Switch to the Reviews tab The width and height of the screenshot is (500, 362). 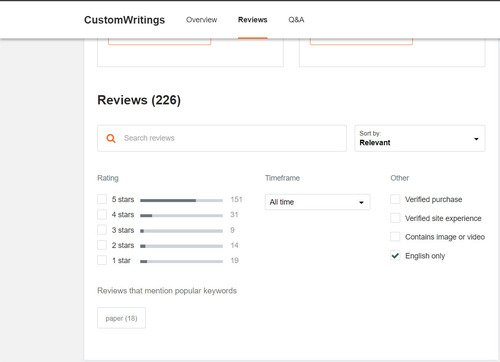(253, 20)
